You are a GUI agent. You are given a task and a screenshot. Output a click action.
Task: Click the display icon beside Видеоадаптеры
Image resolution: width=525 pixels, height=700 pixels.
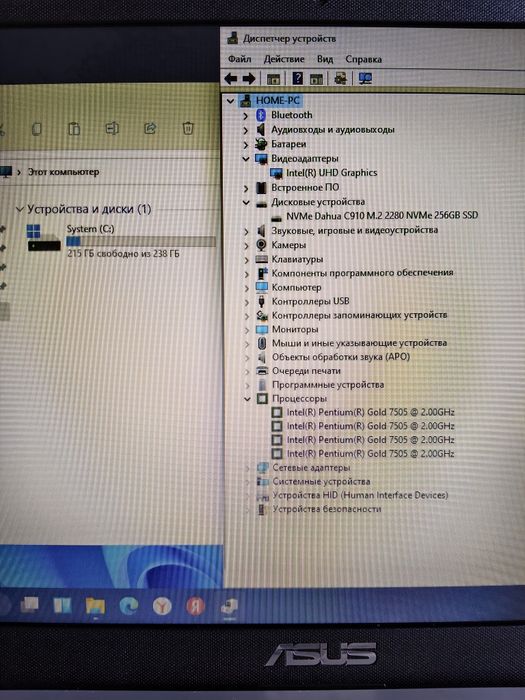pos(261,158)
